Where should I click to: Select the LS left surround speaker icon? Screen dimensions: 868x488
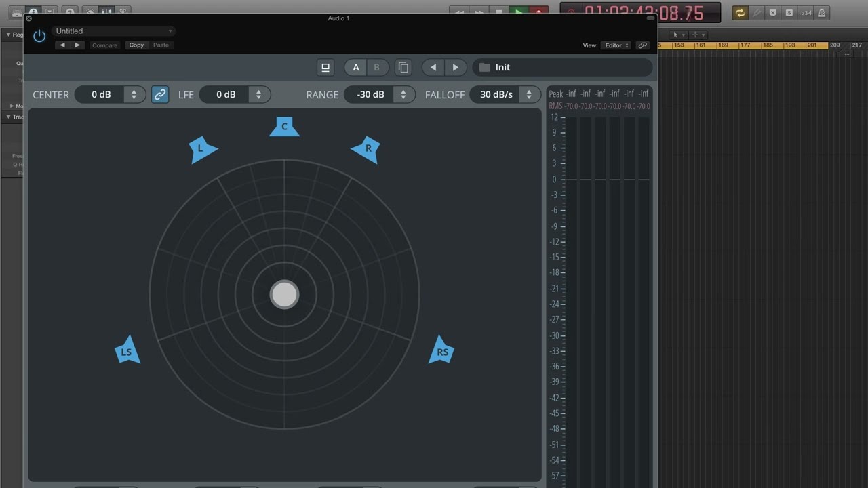coord(127,350)
